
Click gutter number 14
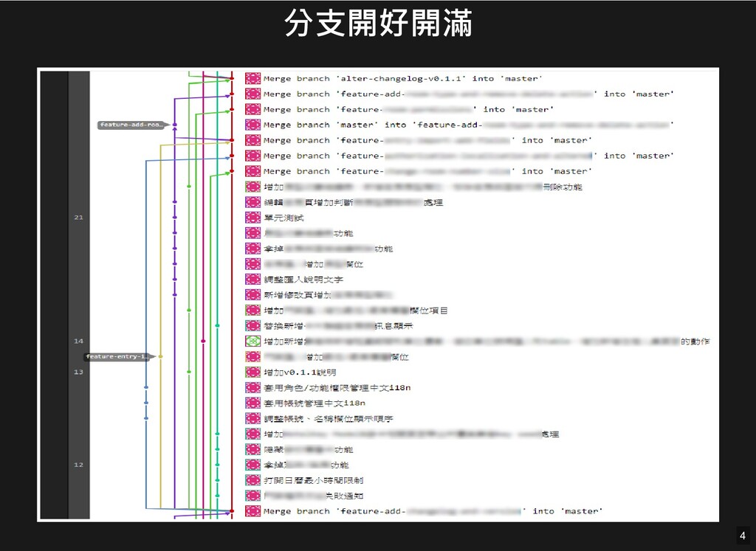coord(78,341)
